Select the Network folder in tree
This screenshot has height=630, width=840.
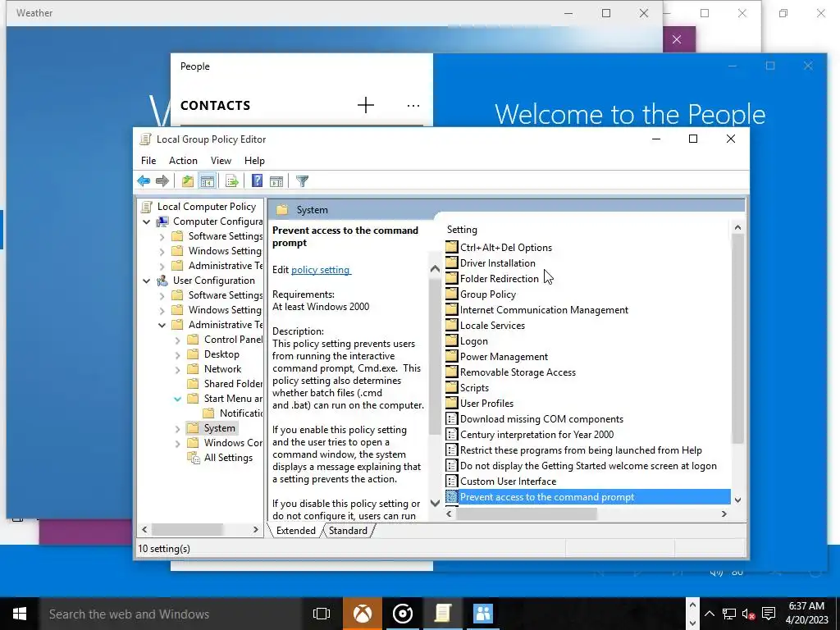[222, 369]
